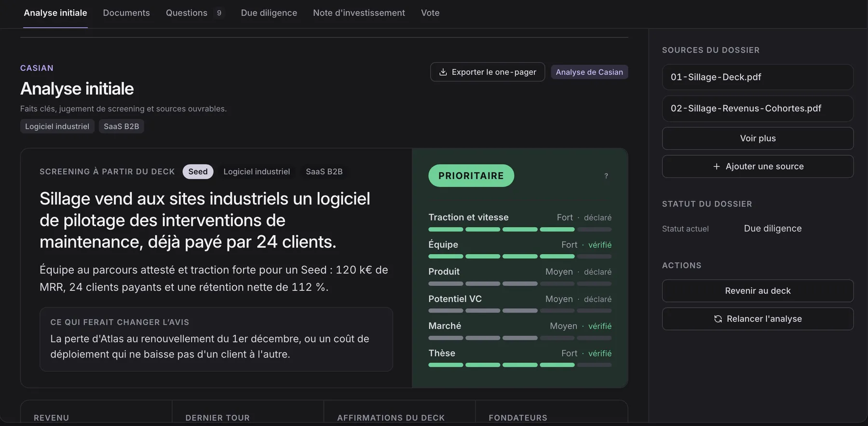Click the FONDATEURS card heading
The height and width of the screenshot is (426, 868).
pos(518,418)
